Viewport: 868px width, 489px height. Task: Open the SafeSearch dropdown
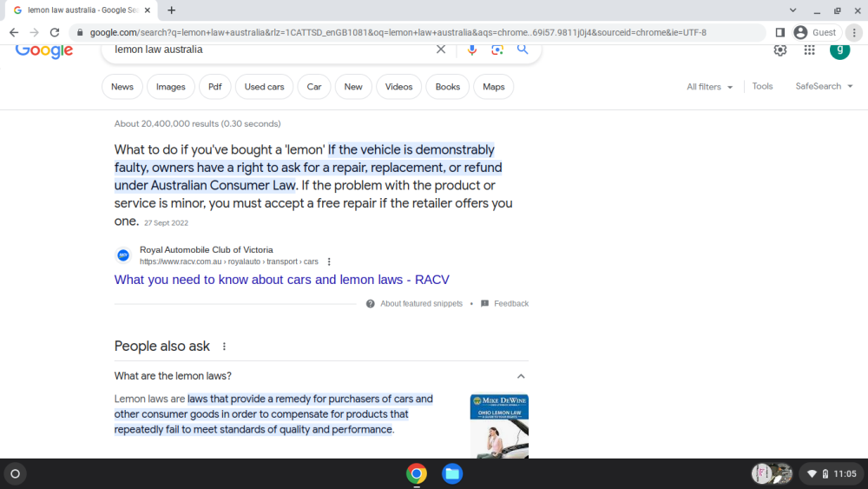pos(824,86)
